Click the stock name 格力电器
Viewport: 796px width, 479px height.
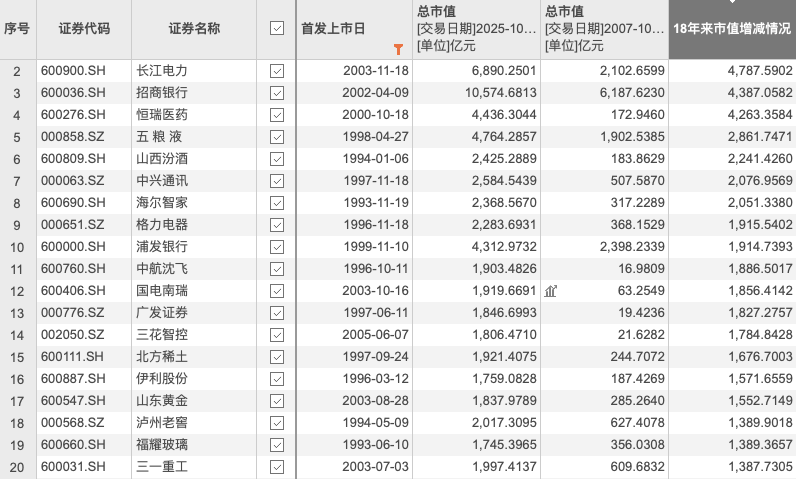click(162, 225)
